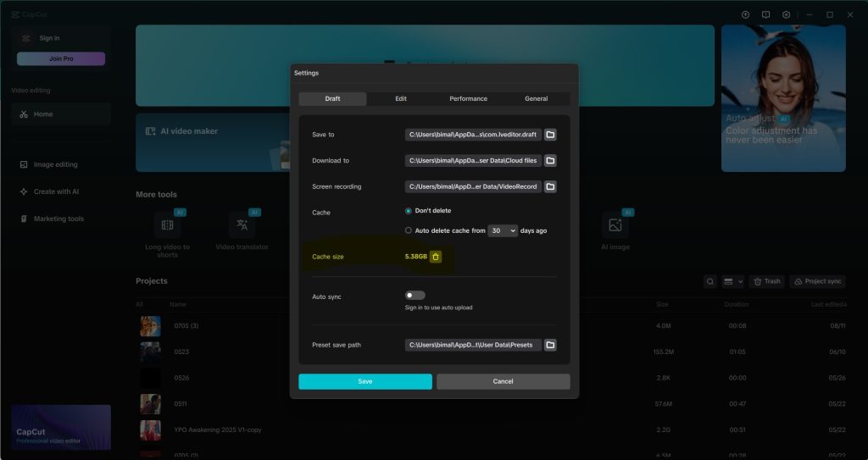Open folder browser for Download to path
The height and width of the screenshot is (460, 868).
click(x=550, y=160)
